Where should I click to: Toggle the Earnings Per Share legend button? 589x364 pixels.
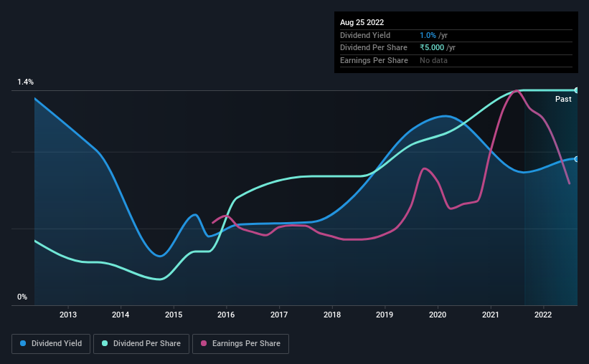pyautogui.click(x=240, y=344)
